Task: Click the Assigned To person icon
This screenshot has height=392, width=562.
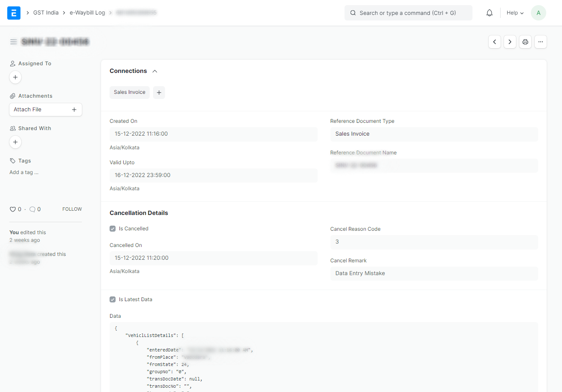Action: tap(13, 64)
